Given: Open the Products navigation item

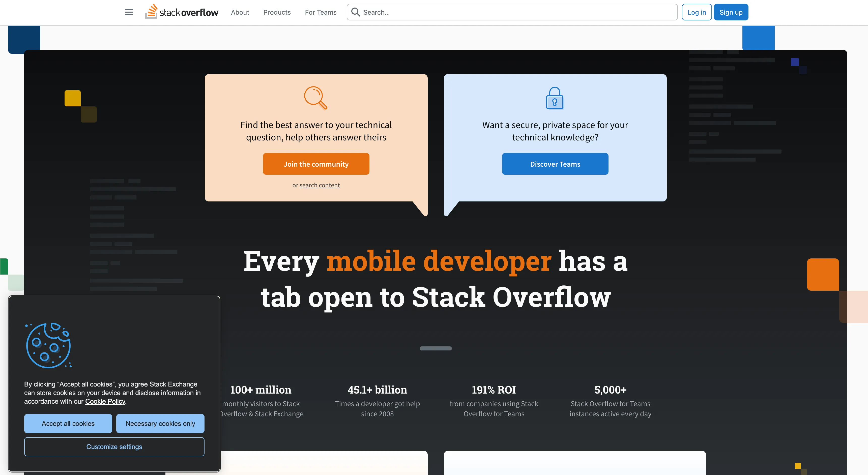Looking at the screenshot, I should [x=277, y=12].
